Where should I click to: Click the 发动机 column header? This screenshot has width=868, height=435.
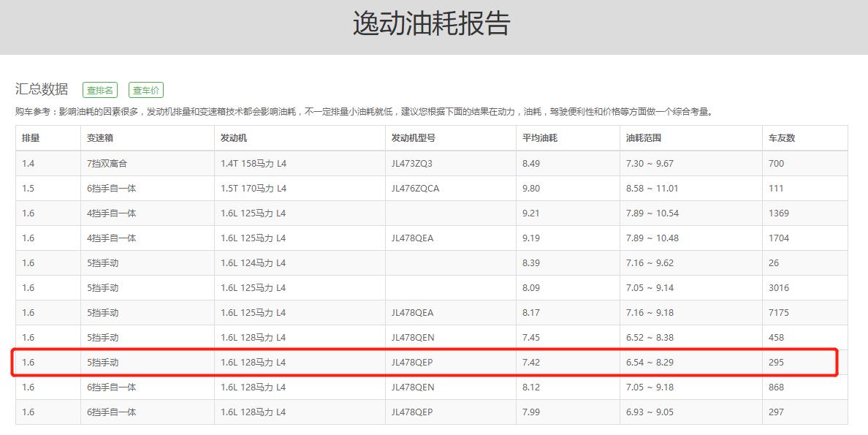coord(234,138)
